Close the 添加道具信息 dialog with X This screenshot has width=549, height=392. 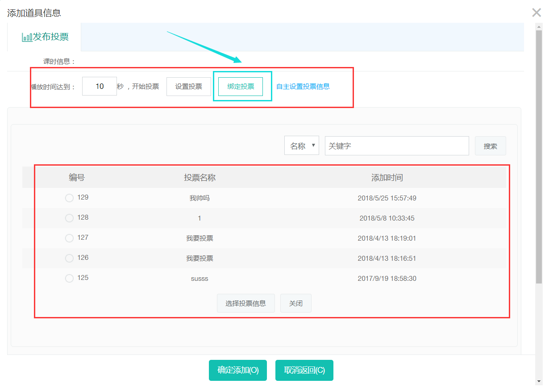[537, 13]
